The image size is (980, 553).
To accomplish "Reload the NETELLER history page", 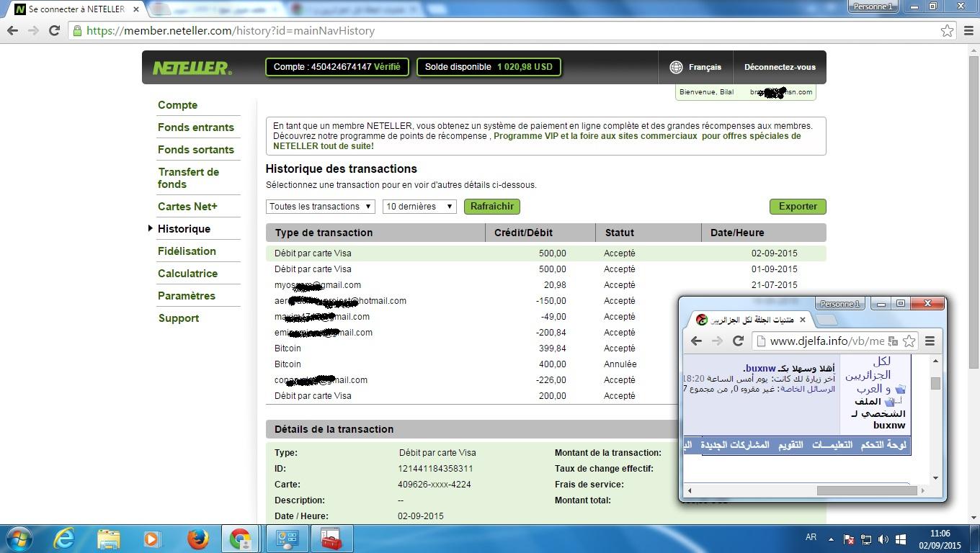I will (54, 31).
